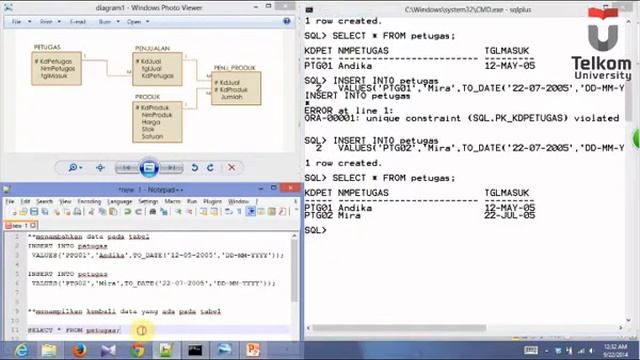Toggle Word Wrap icon in Notepad++ toolbar
Screen dimensions: 640x360
pos(229,211)
